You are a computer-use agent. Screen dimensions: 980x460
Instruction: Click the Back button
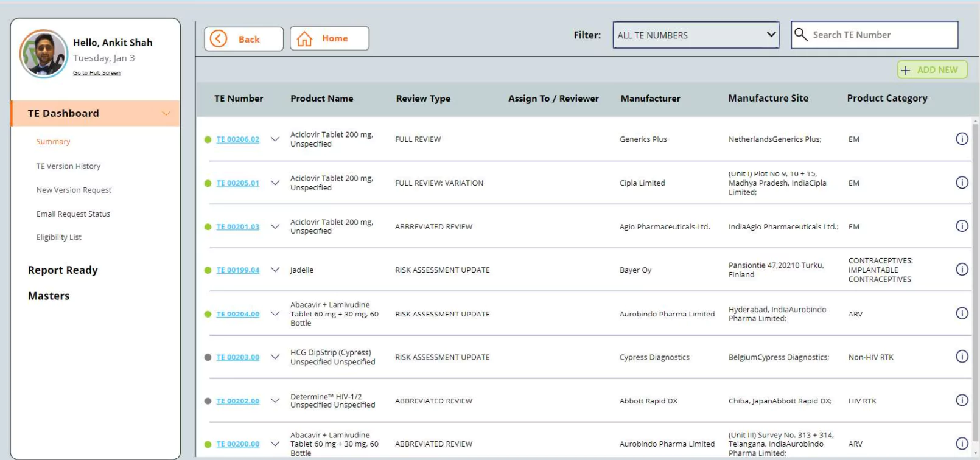pyautogui.click(x=243, y=39)
